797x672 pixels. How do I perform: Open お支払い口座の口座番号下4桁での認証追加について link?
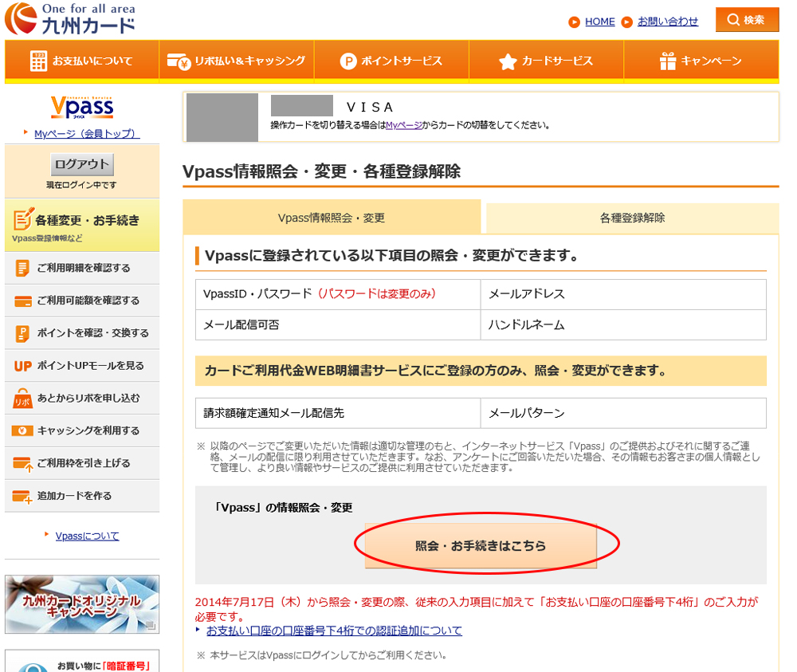pyautogui.click(x=334, y=631)
